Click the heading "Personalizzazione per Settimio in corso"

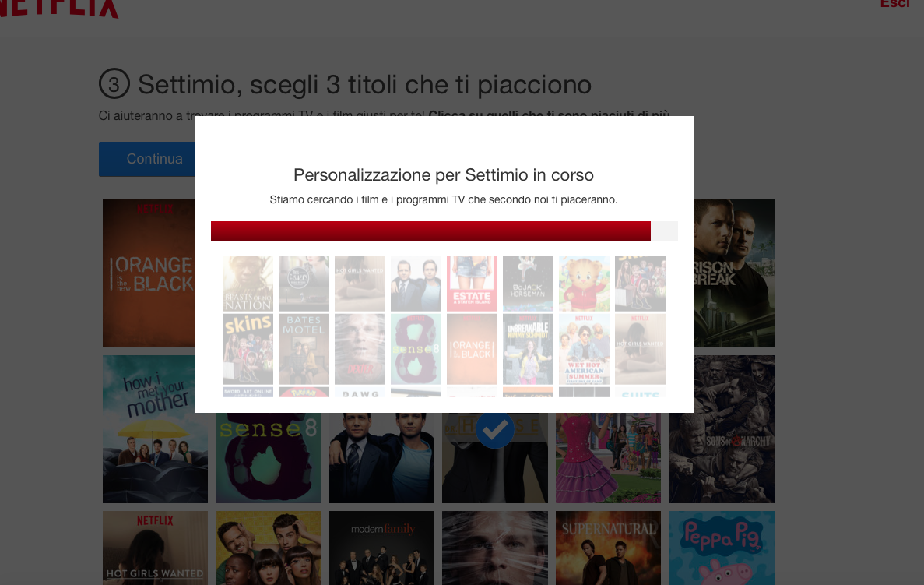444,175
